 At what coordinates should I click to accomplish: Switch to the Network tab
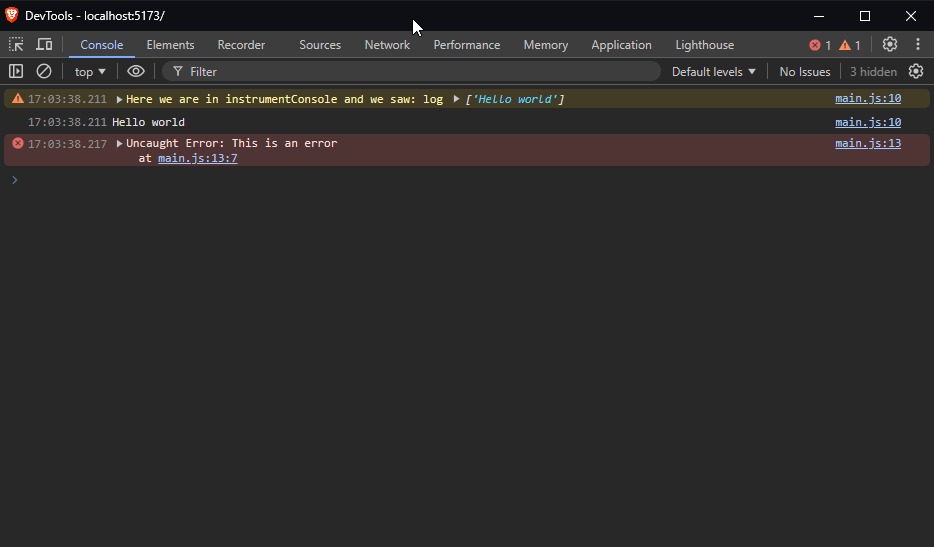387,45
